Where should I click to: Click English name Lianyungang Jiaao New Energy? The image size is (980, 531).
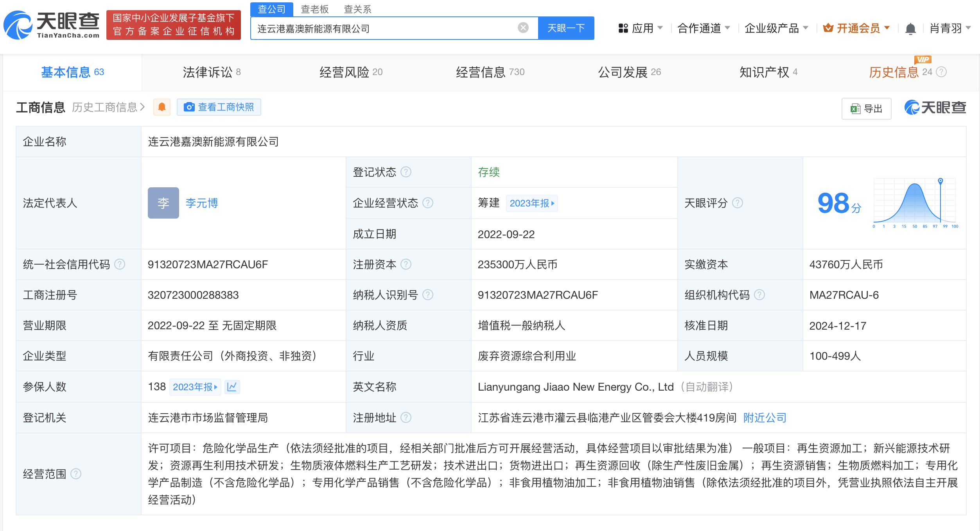[576, 387]
